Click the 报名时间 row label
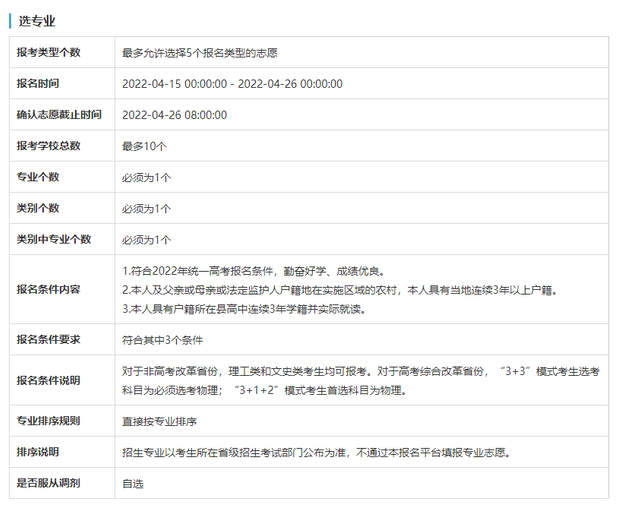This screenshot has width=618, height=505. point(38,83)
